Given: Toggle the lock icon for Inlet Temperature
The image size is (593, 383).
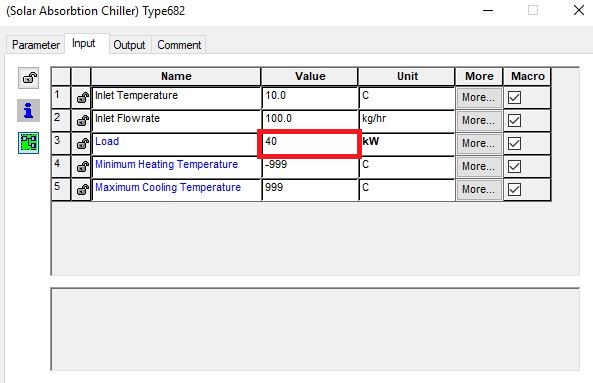Looking at the screenshot, I should click(82, 98).
